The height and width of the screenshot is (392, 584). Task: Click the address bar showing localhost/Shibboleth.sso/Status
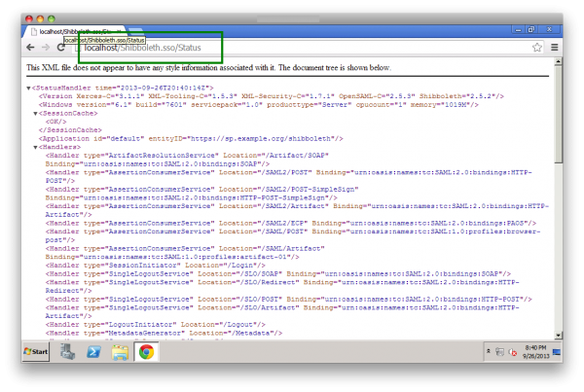click(292, 47)
